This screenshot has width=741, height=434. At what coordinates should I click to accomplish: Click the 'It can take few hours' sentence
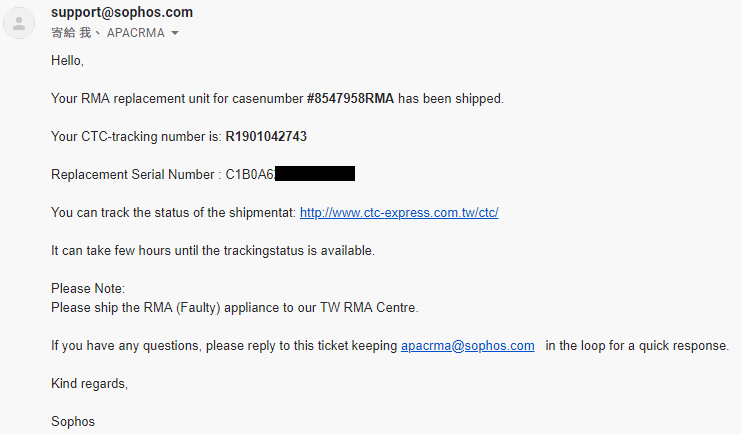point(213,251)
